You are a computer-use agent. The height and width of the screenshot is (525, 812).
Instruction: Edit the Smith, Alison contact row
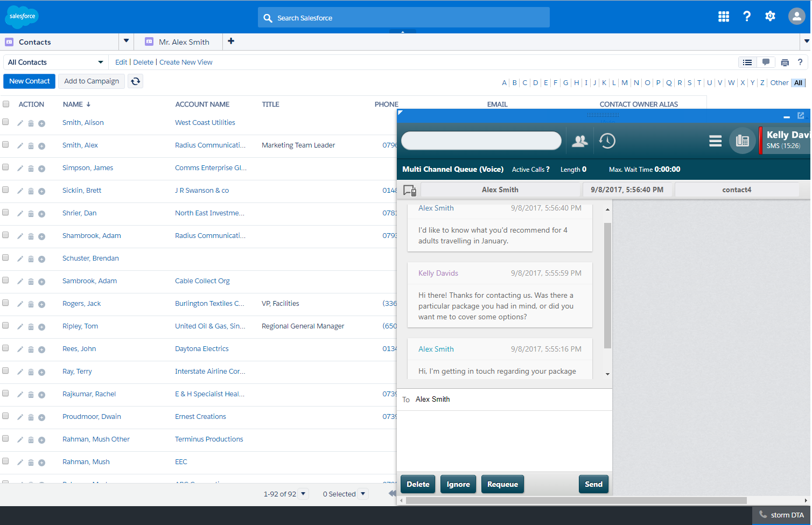[x=20, y=123]
